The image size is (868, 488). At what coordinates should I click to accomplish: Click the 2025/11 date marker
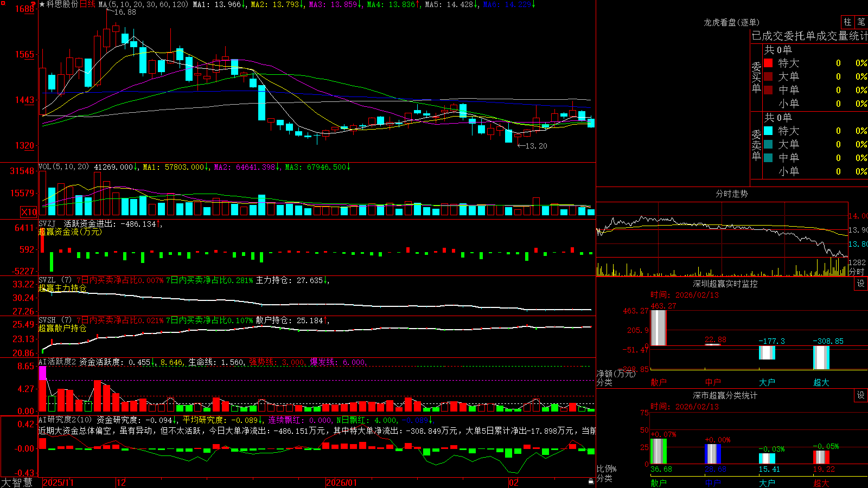(x=58, y=483)
